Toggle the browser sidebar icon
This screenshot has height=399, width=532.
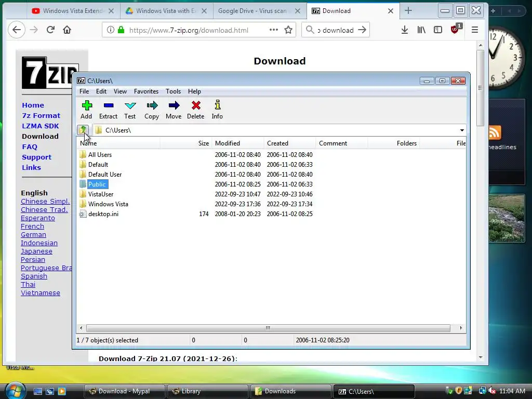pos(437,30)
